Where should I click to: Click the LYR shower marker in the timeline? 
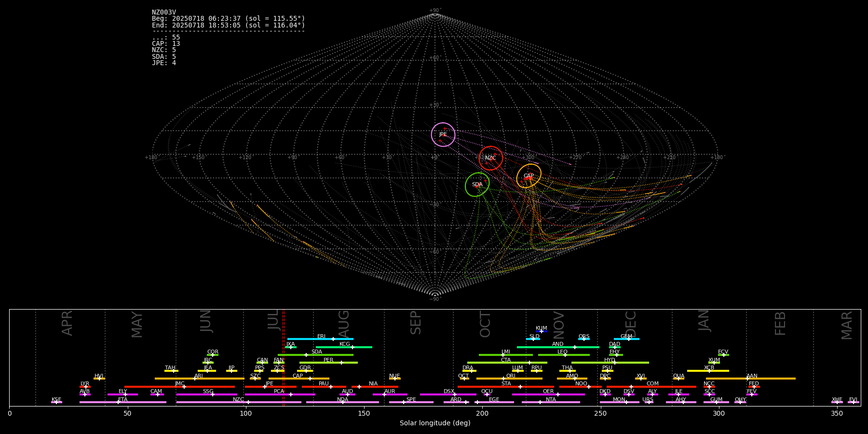(x=85, y=386)
